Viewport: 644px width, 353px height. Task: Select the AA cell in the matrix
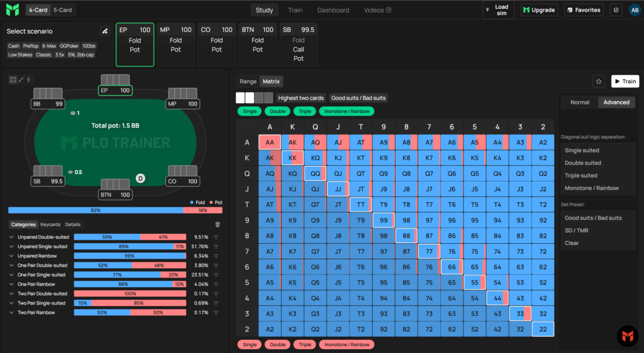(x=270, y=142)
